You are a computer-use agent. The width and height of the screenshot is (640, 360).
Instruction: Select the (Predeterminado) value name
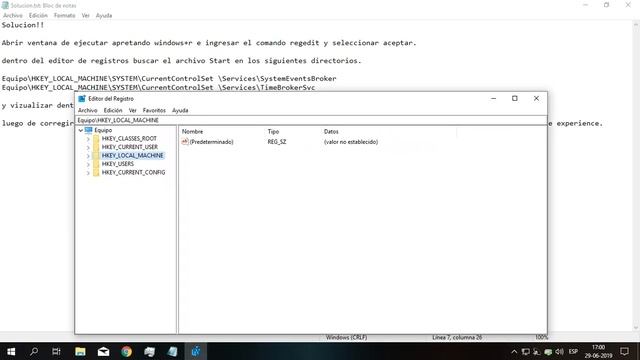(211, 142)
